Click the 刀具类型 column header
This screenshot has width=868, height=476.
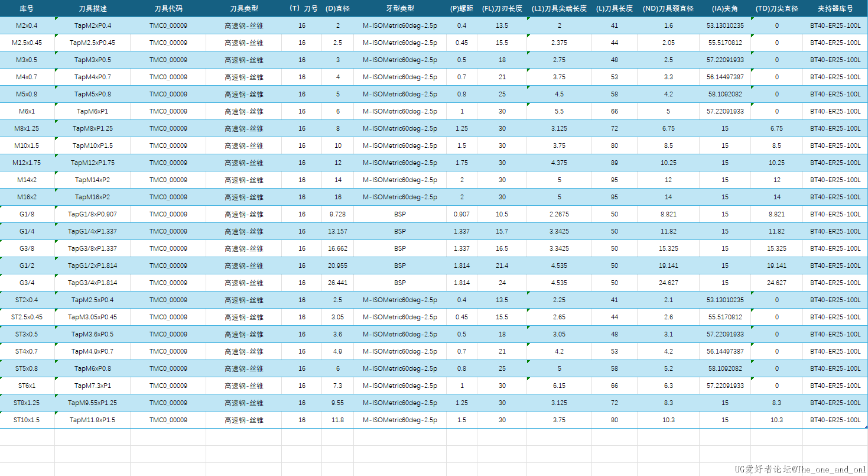(x=243, y=8)
